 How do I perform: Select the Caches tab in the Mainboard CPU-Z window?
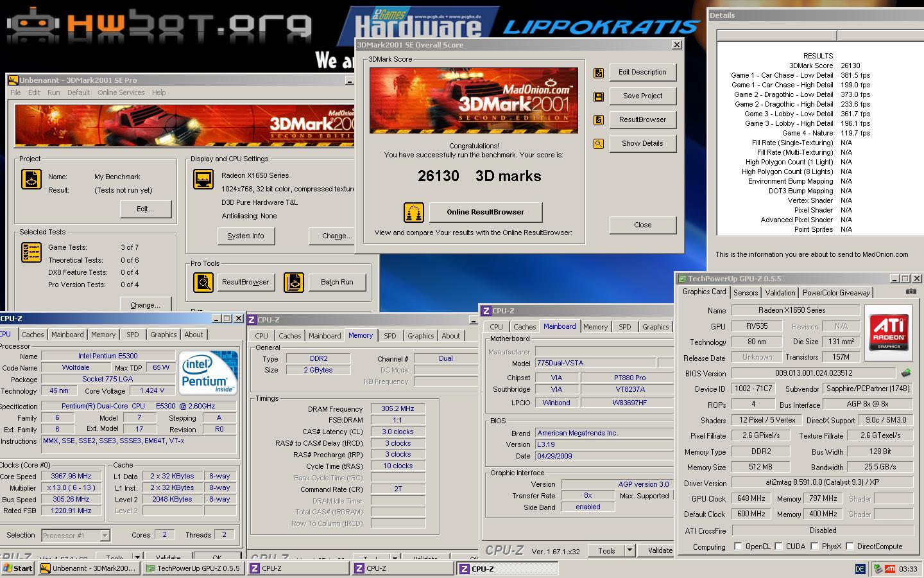[524, 327]
